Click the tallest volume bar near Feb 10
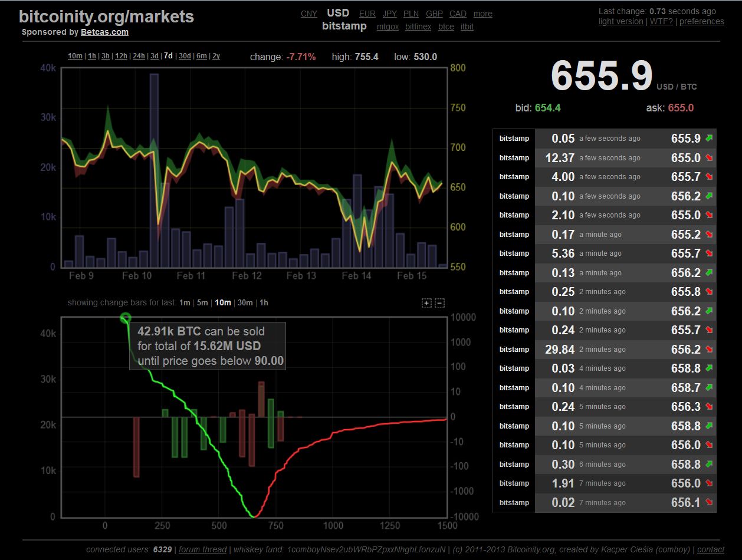This screenshot has width=742, height=560. (x=154, y=170)
